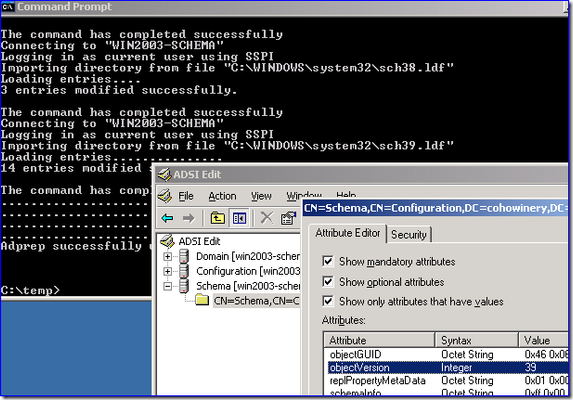This screenshot has height=400, width=573.
Task: Click the Up one level folder icon
Action: tap(217, 218)
